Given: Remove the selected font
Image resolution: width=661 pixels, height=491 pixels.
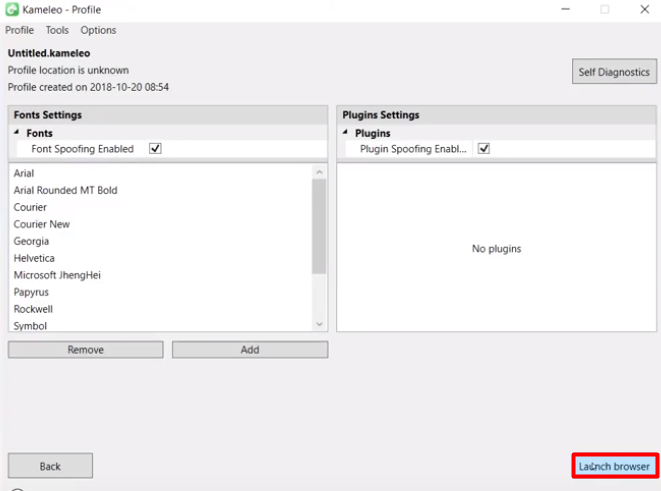Looking at the screenshot, I should pos(86,349).
